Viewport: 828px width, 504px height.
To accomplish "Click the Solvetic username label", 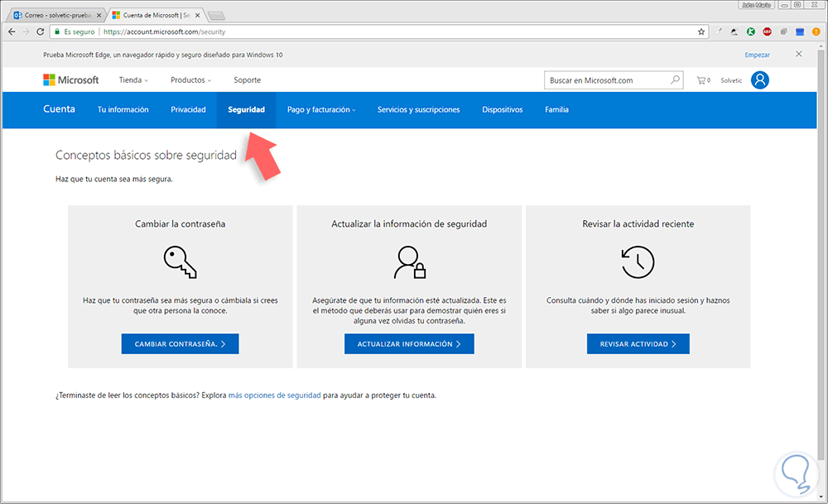I will [731, 80].
